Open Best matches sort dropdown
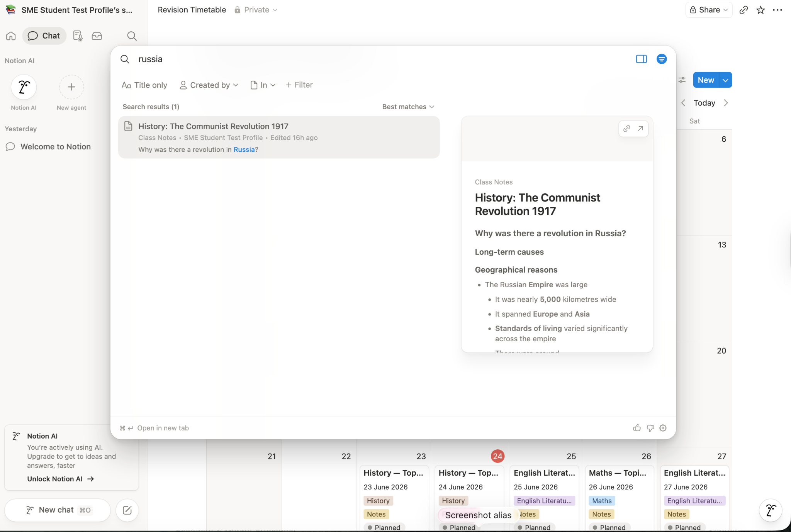The width and height of the screenshot is (791, 532). (x=408, y=107)
